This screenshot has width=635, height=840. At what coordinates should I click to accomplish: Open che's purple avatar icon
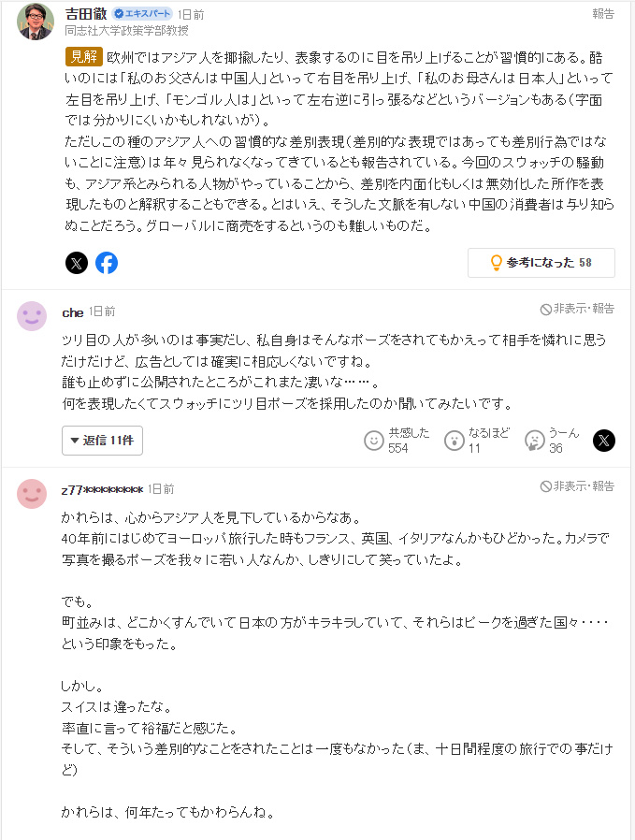pyautogui.click(x=32, y=316)
